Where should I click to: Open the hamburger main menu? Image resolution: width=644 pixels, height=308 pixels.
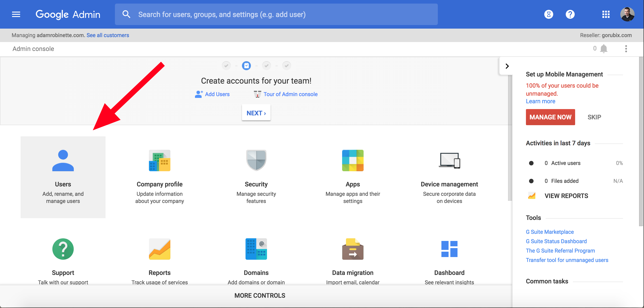point(16,14)
